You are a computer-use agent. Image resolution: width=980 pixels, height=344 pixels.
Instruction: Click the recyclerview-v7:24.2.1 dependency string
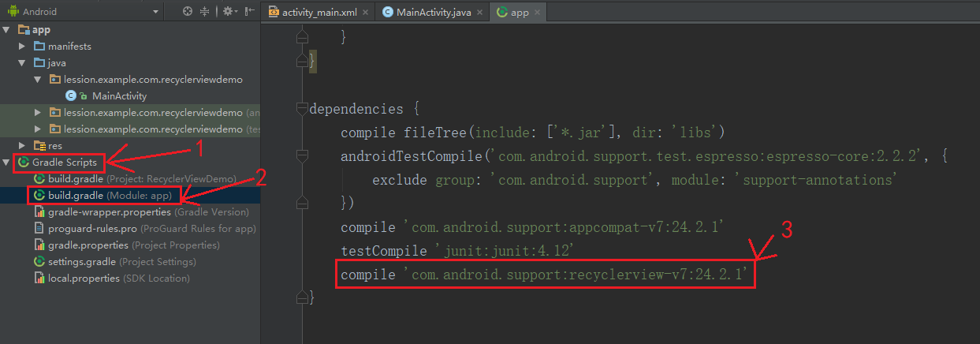575,275
